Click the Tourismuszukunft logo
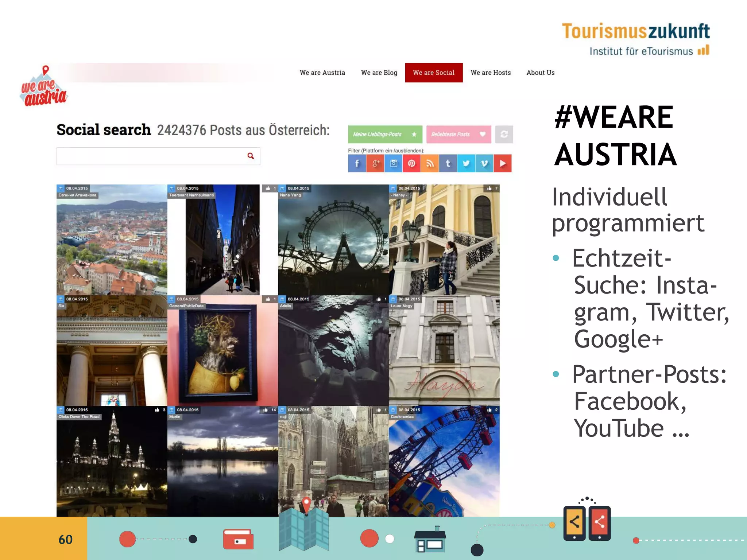Screen dimensions: 747x560 click(636, 39)
